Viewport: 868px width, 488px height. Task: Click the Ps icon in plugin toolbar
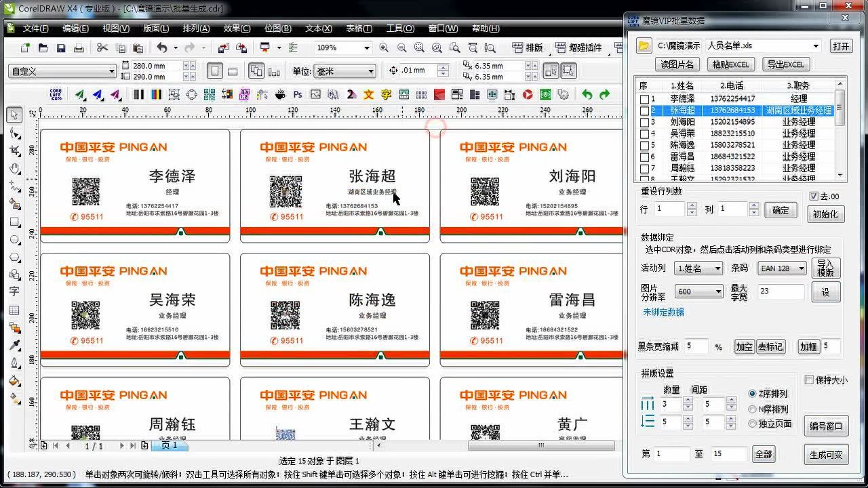point(297,94)
